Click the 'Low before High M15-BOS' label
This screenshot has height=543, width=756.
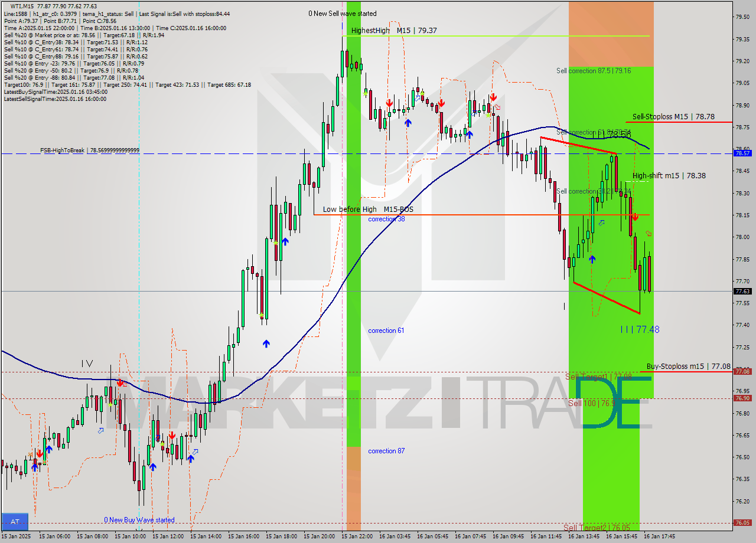pyautogui.click(x=368, y=210)
